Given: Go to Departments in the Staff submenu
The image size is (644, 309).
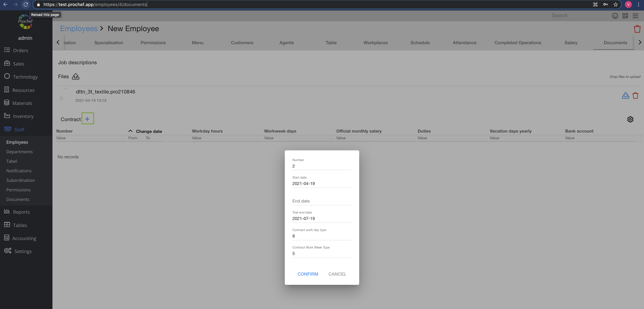Looking at the screenshot, I should coord(20,152).
